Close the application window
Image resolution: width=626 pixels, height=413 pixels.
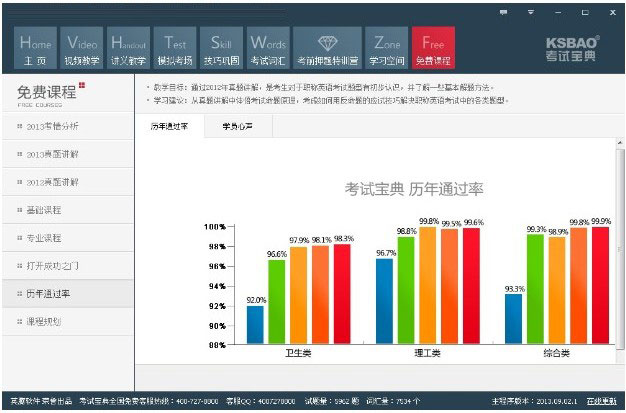tap(612, 12)
